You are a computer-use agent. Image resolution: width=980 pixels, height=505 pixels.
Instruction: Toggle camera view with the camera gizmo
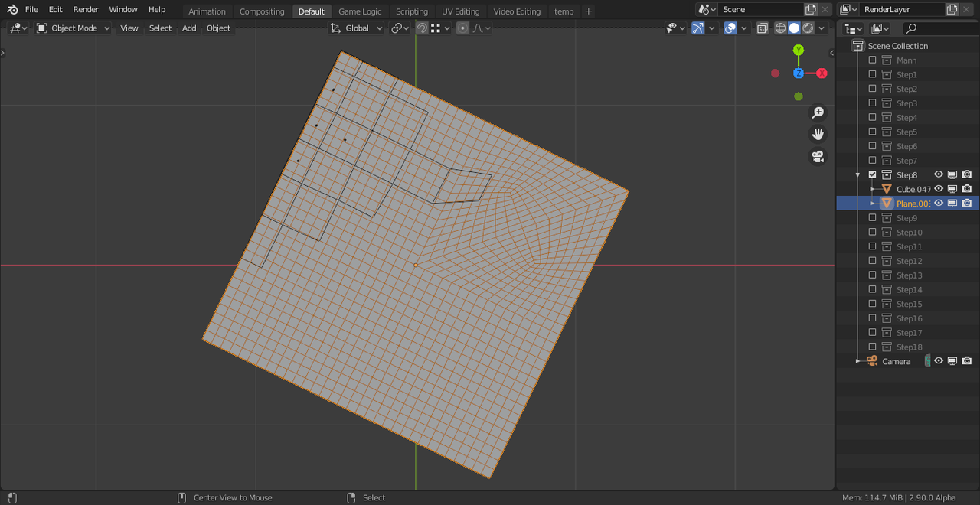(x=818, y=157)
